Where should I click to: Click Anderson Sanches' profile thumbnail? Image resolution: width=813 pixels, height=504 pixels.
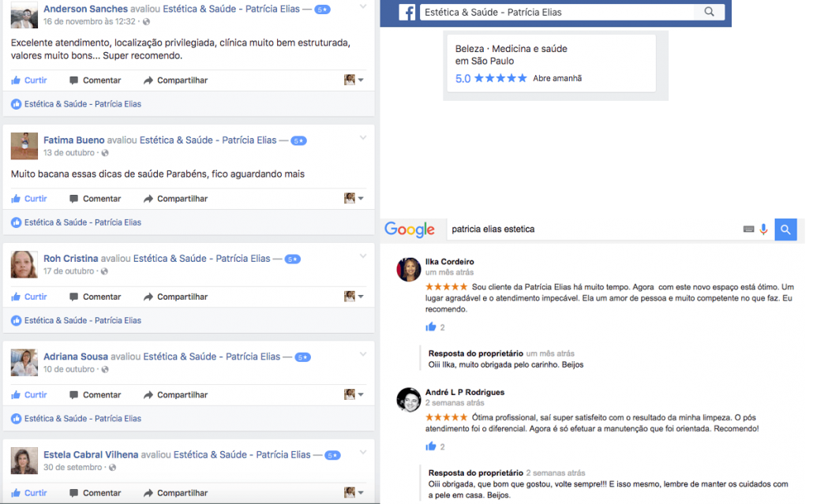click(x=24, y=14)
